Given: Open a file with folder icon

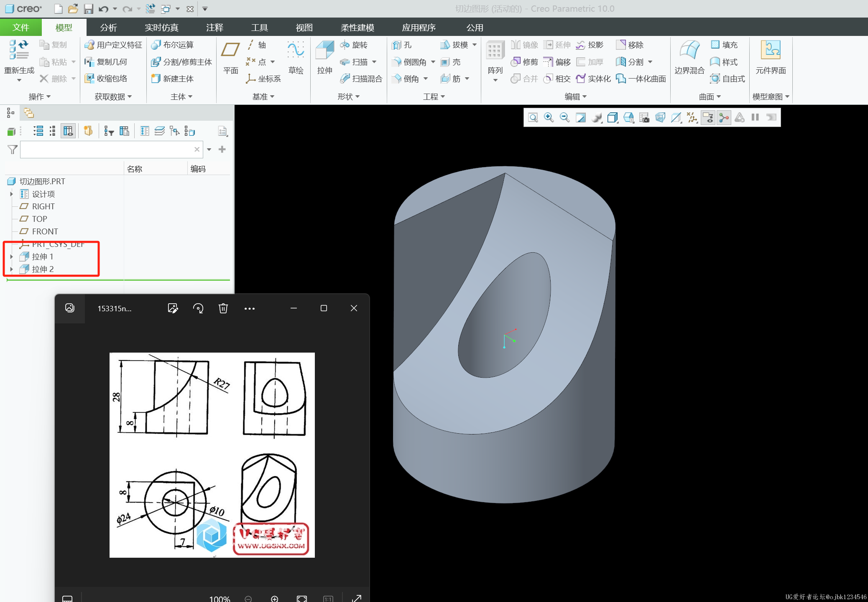Looking at the screenshot, I should [73, 9].
